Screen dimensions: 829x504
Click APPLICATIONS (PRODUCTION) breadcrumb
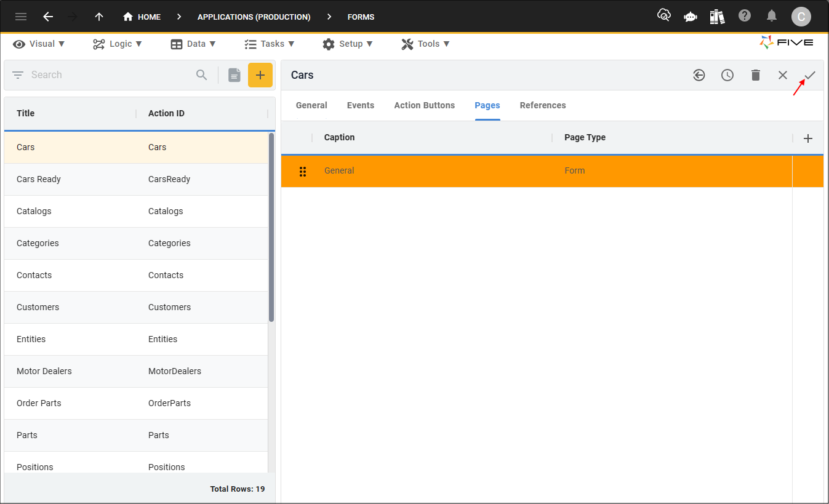point(254,17)
